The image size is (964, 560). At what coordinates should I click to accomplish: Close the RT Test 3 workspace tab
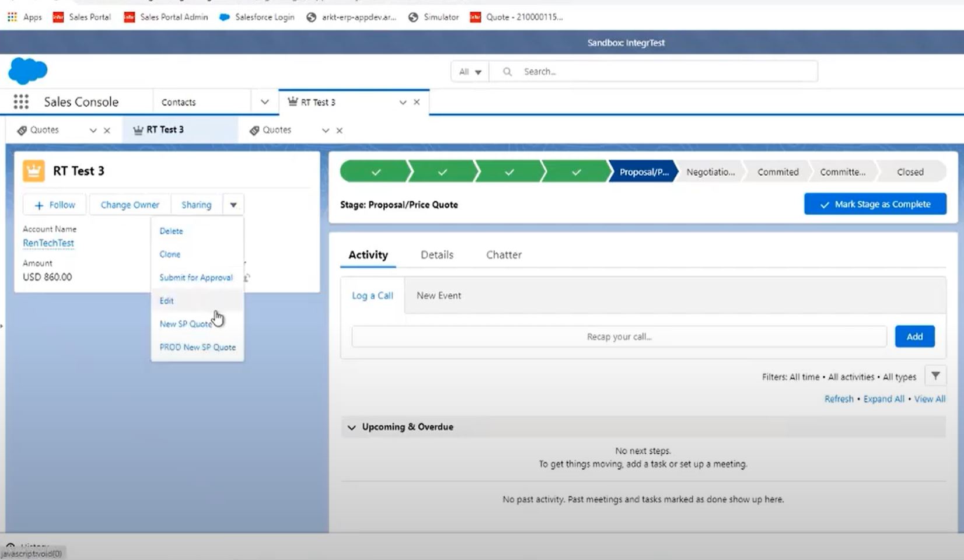(417, 102)
